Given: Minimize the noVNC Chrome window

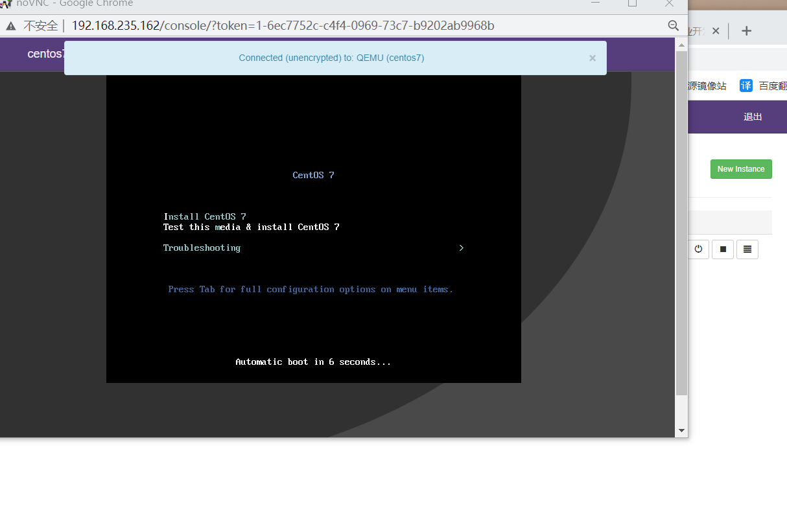Looking at the screenshot, I should click(x=595, y=3).
